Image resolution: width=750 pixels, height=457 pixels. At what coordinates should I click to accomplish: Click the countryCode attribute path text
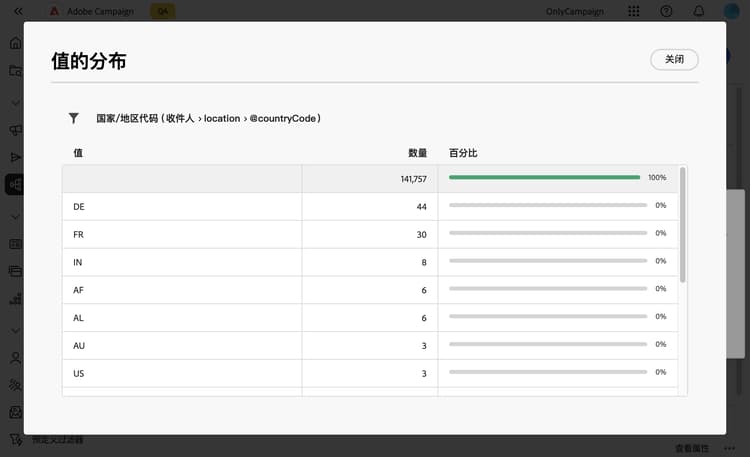[x=208, y=118]
